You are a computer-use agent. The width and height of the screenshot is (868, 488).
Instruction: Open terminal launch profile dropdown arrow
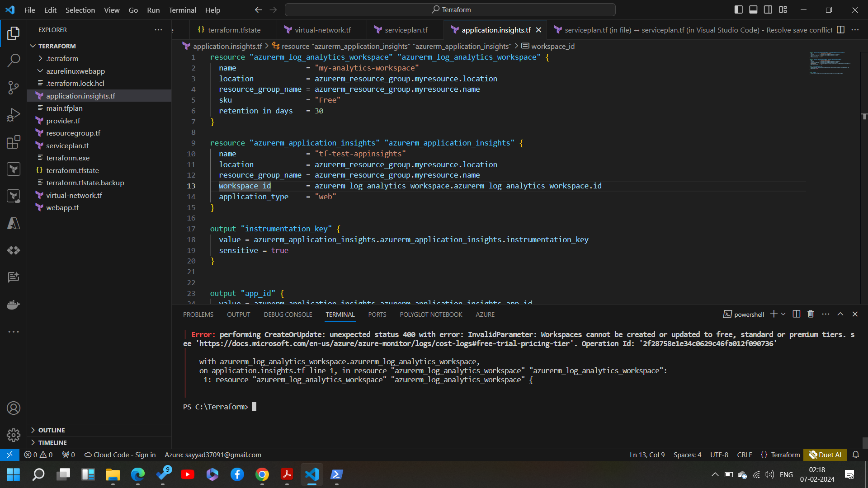point(783,314)
